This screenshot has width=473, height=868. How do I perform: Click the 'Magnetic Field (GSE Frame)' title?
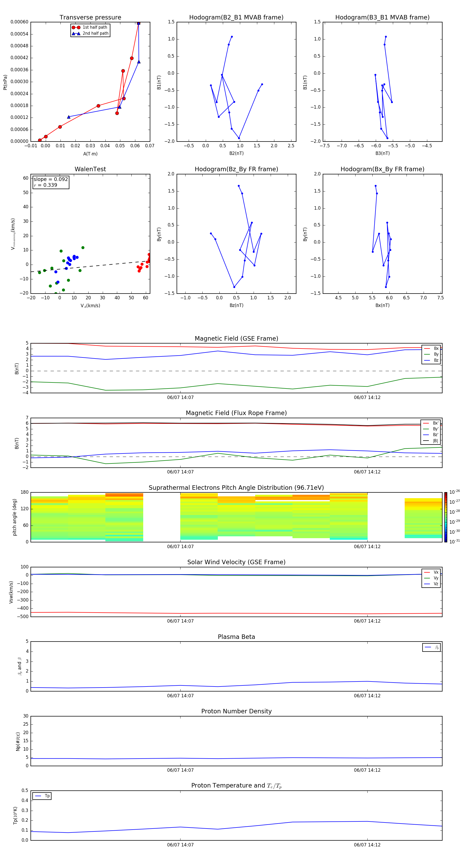tap(236, 339)
